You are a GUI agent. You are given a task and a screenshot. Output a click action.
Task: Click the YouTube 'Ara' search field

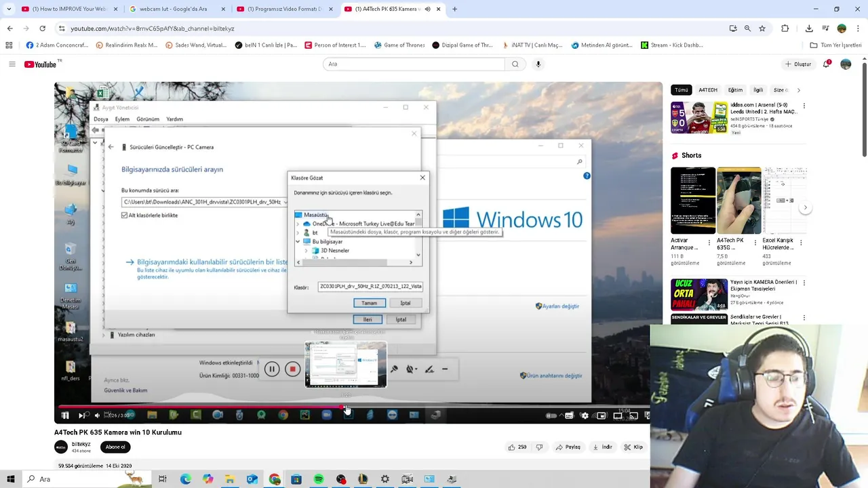point(414,64)
